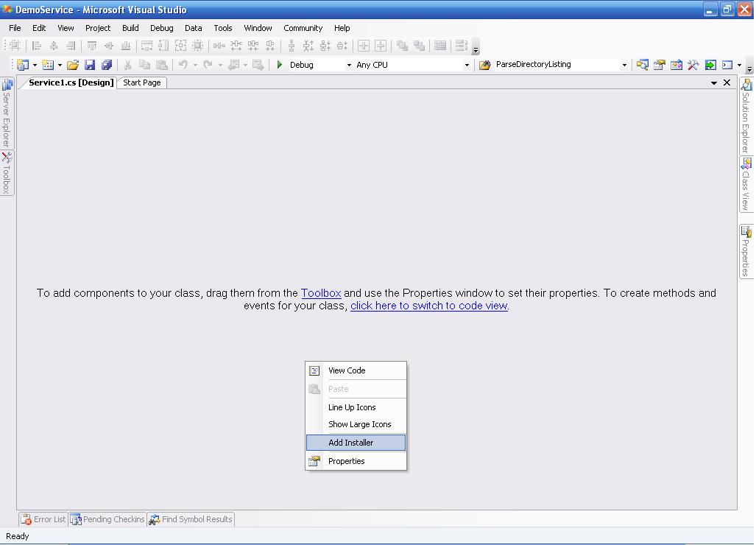Open the Redo history dropdown arrow
This screenshot has width=756, height=545.
coord(220,65)
